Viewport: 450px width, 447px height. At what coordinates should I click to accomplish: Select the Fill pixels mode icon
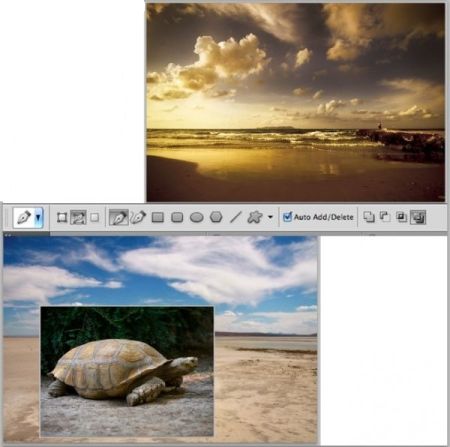(95, 218)
